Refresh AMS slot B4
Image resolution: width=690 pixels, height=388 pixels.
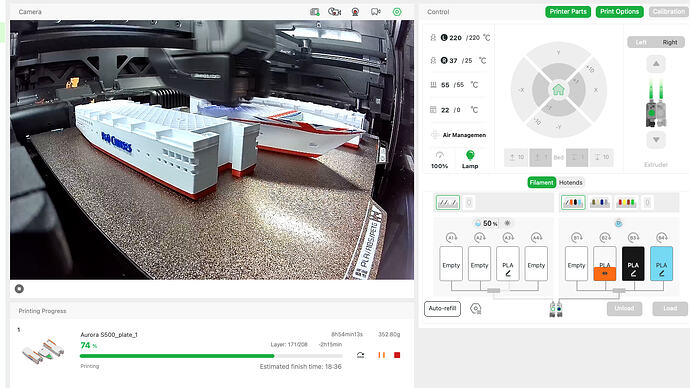(x=661, y=238)
